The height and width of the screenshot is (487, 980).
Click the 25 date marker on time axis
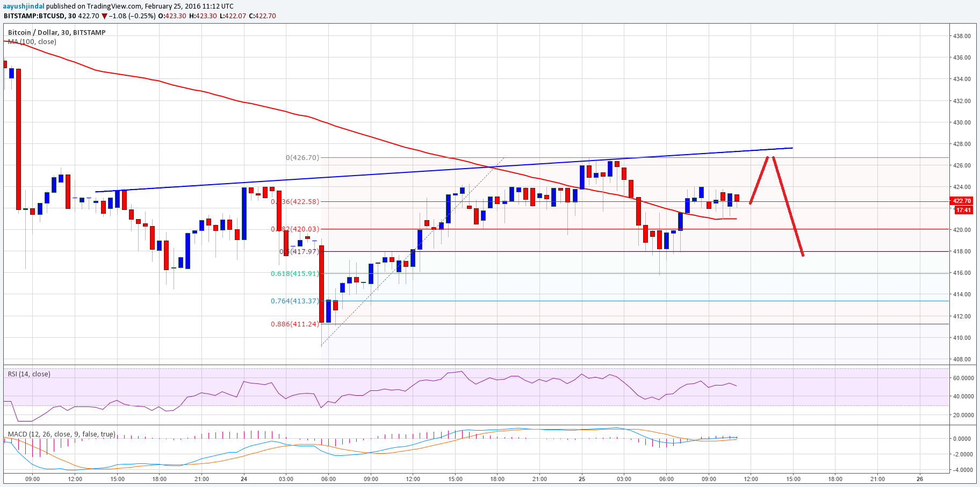[582, 479]
